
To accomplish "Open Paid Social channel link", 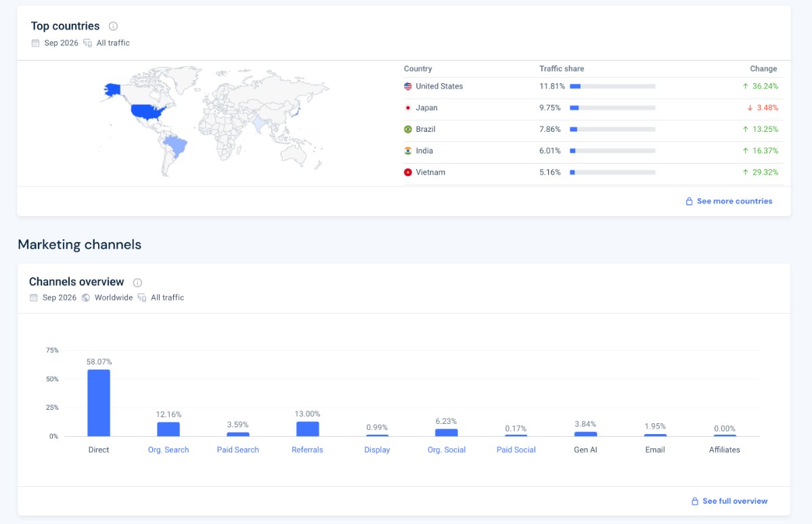I will coord(516,450).
